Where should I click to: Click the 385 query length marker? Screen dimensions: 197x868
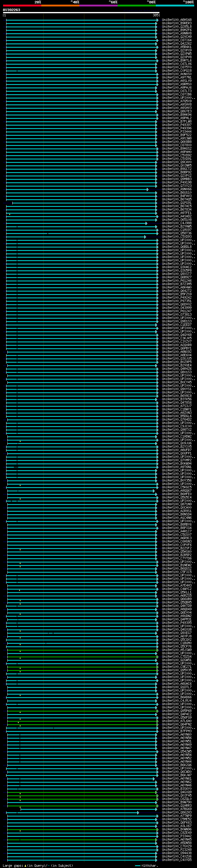[155, 15]
